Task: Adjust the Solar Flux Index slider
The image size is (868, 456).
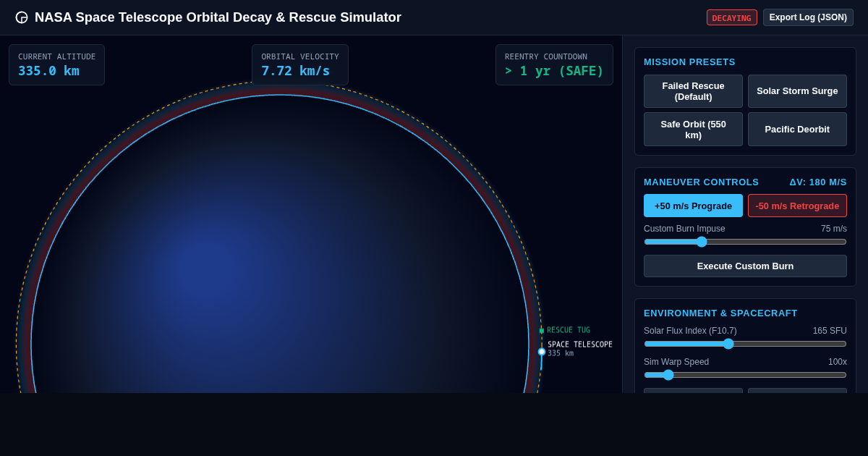Action: pyautogui.click(x=745, y=344)
